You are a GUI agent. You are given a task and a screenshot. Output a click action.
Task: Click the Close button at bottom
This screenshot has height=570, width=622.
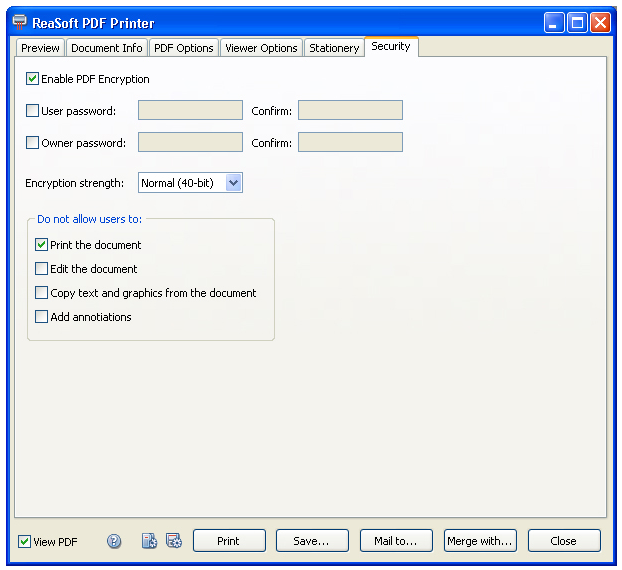tap(564, 541)
